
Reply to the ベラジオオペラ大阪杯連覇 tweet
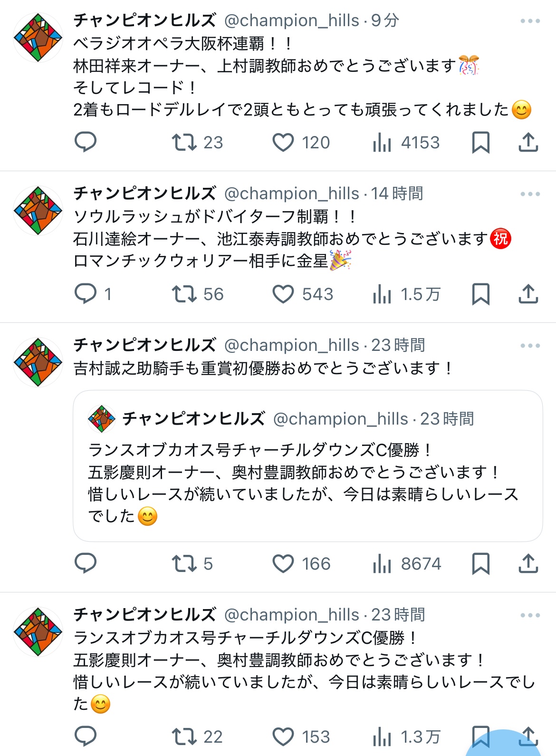pos(86,142)
